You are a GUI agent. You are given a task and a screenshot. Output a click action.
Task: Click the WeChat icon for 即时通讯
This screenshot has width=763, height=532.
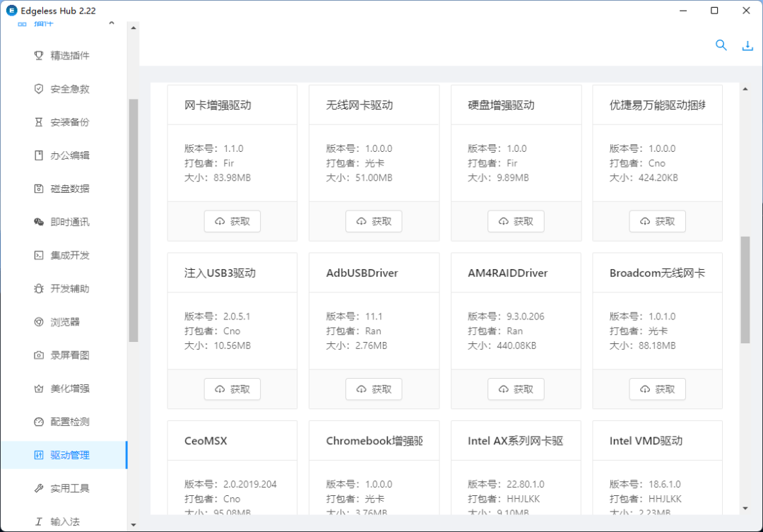[39, 222]
